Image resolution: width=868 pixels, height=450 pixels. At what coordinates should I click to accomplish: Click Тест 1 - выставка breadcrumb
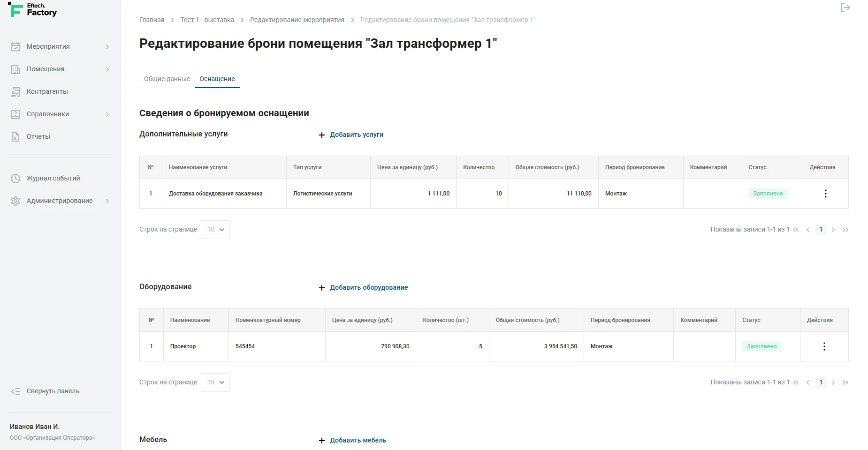pos(207,20)
